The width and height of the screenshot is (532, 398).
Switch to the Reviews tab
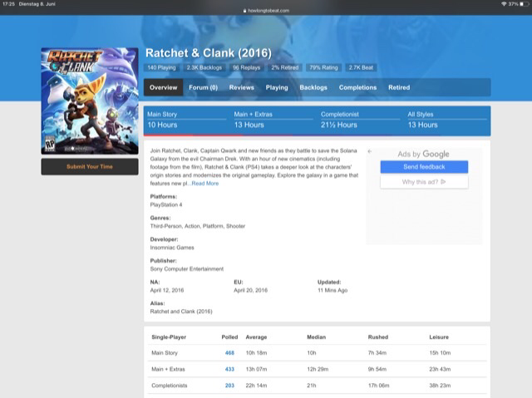(x=242, y=87)
